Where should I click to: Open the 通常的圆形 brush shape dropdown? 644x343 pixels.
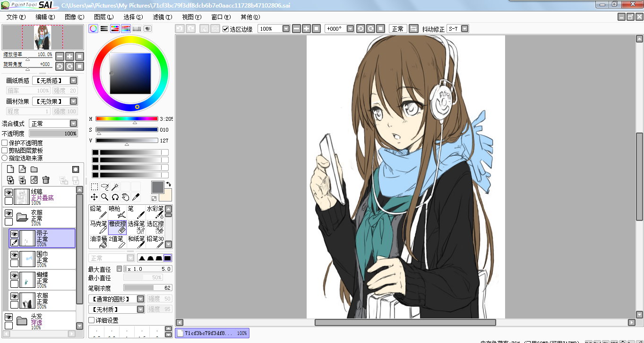tap(117, 299)
